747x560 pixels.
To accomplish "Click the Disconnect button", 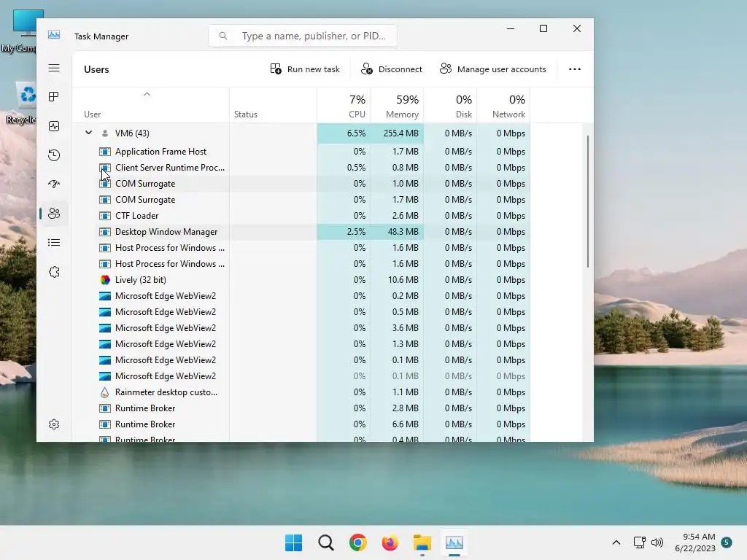I will point(392,69).
